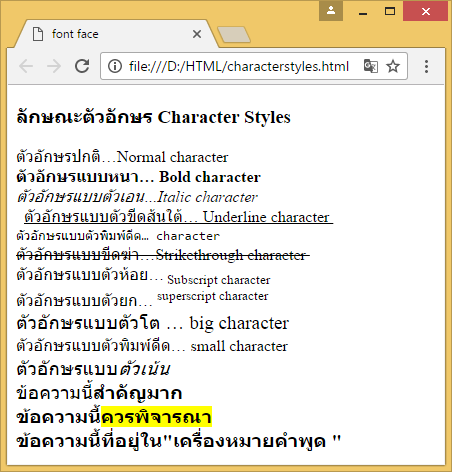Reload the characterstyles.html page

[x=82, y=66]
